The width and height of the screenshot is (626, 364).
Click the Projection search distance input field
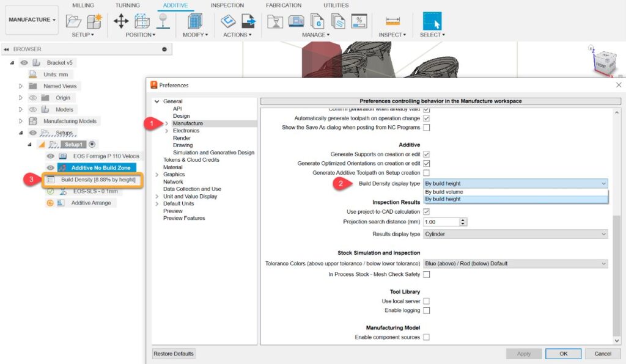pyautogui.click(x=441, y=222)
